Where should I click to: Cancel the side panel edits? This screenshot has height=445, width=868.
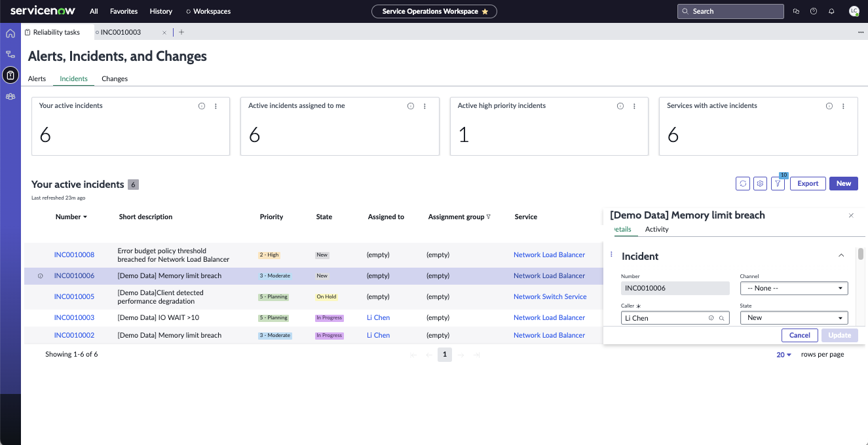coord(800,335)
